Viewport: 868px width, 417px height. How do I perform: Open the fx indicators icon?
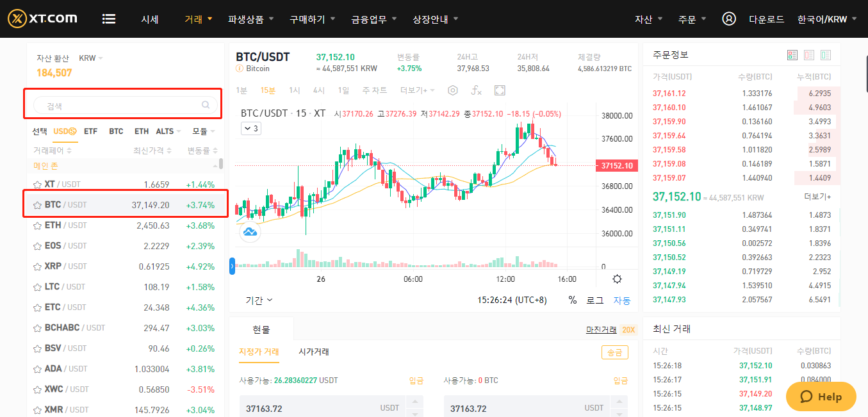(477, 90)
